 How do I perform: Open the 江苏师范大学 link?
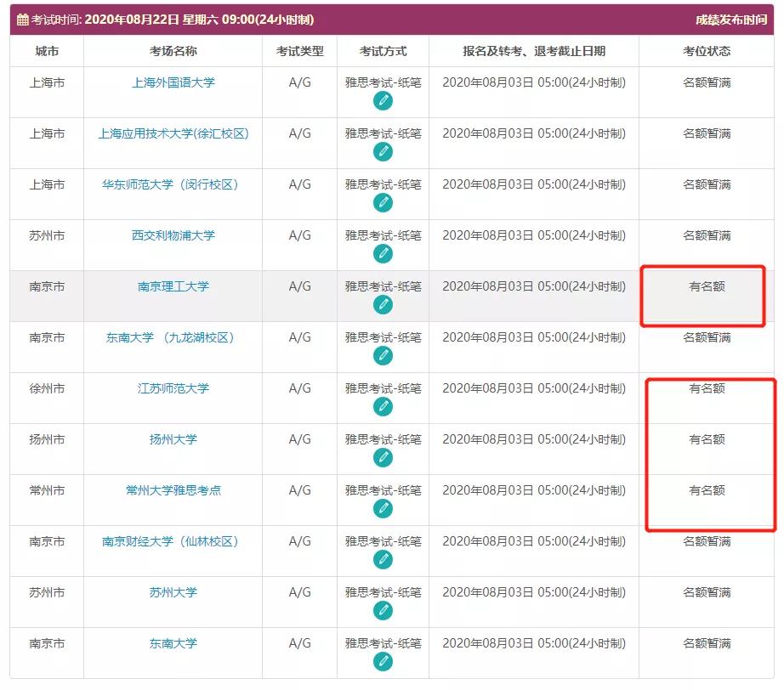click(173, 388)
